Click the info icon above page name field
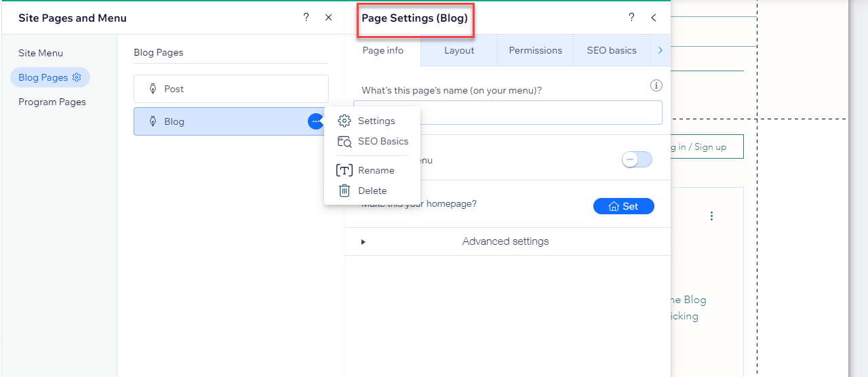The image size is (868, 377). (x=656, y=85)
